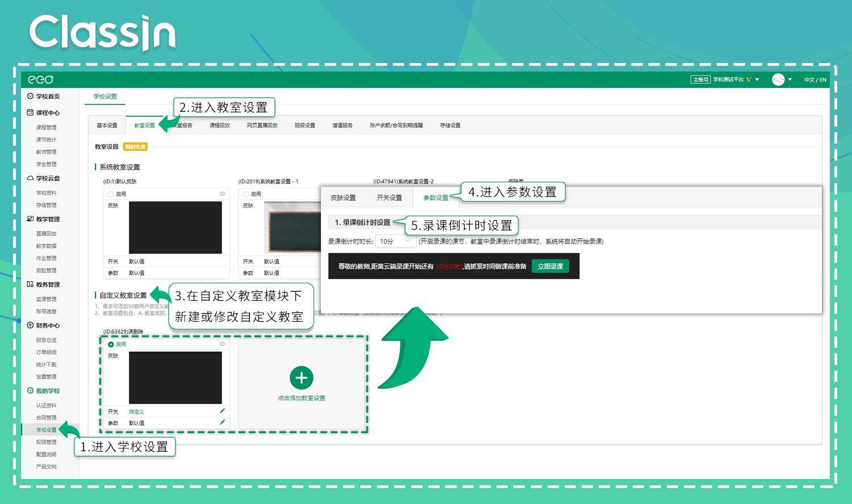The height and width of the screenshot is (504, 852).
Task: Open 教学数据 in the sidebar
Action: pos(47,246)
